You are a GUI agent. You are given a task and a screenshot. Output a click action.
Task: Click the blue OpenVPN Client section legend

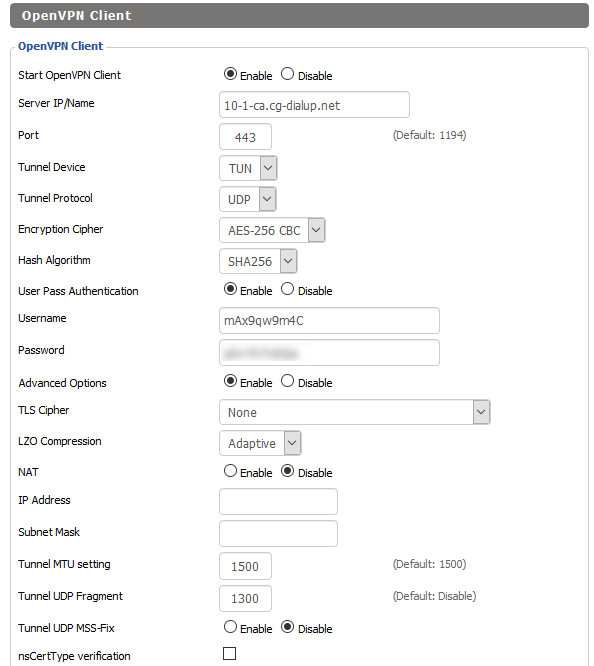60,46
